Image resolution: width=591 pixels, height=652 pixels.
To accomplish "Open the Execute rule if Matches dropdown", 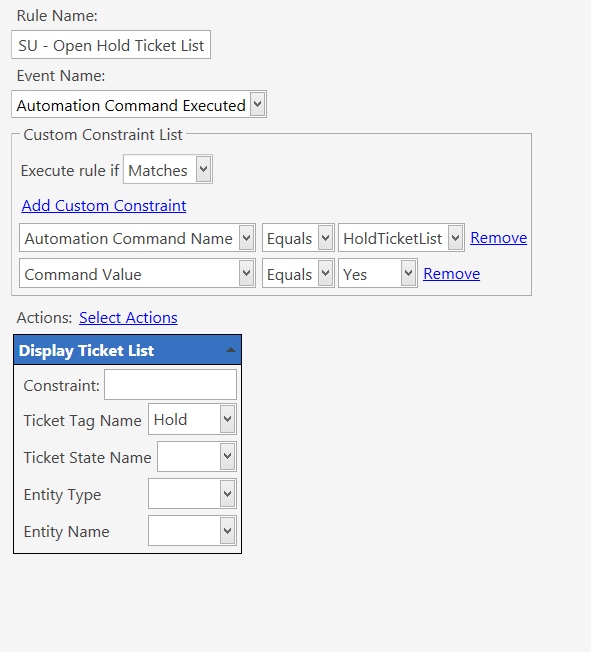I will 168,169.
